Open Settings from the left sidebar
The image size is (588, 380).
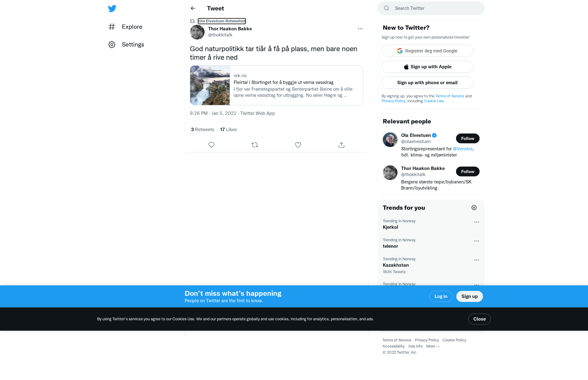[126, 44]
